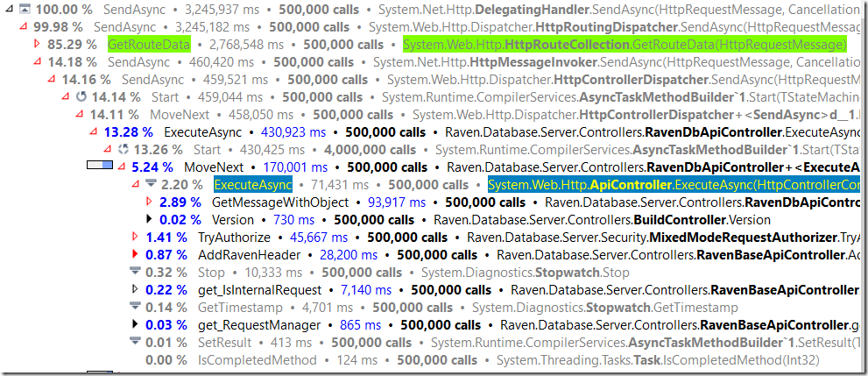Click the 7,140 ms value
The image size is (868, 376).
tap(366, 289)
